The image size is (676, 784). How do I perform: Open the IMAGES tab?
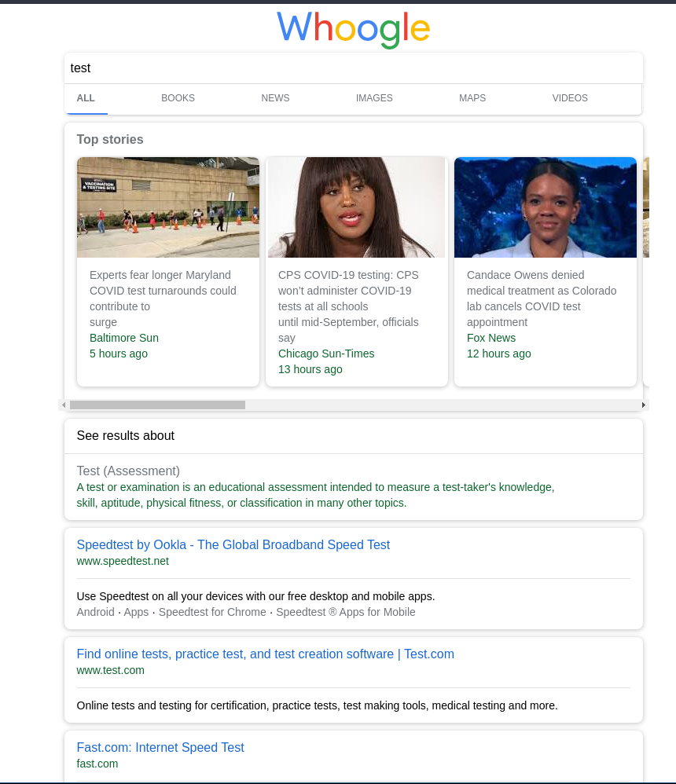[x=374, y=98]
